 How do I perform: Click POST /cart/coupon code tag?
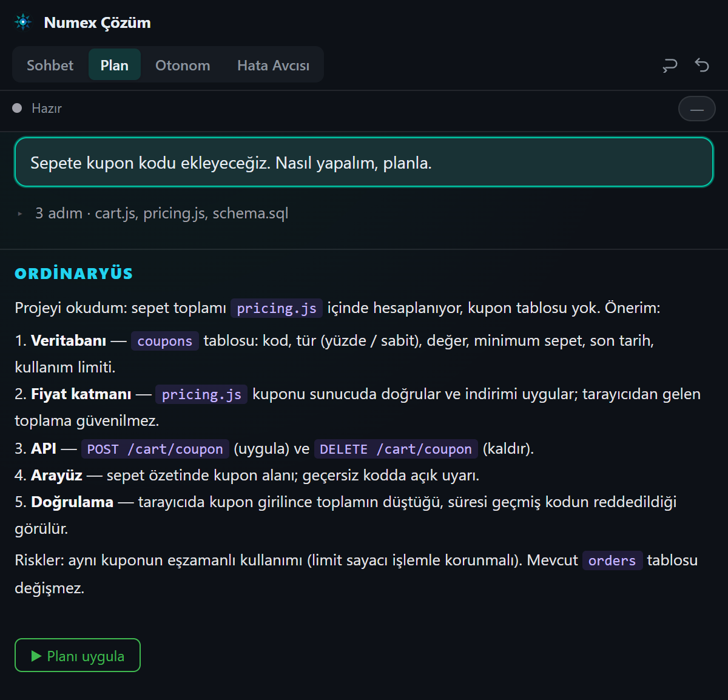155,449
